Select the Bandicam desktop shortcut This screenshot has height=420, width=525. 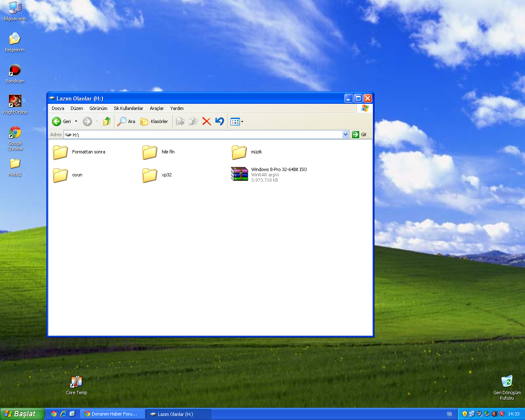coord(15,74)
